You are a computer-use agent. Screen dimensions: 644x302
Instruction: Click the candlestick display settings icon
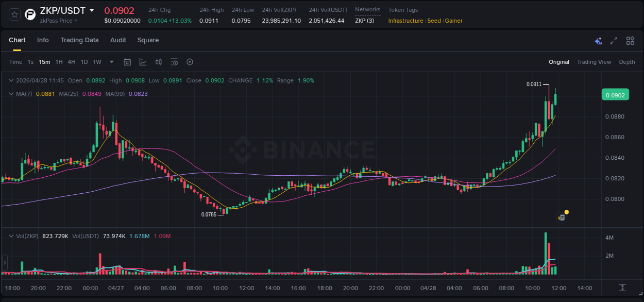pyautogui.click(x=159, y=62)
